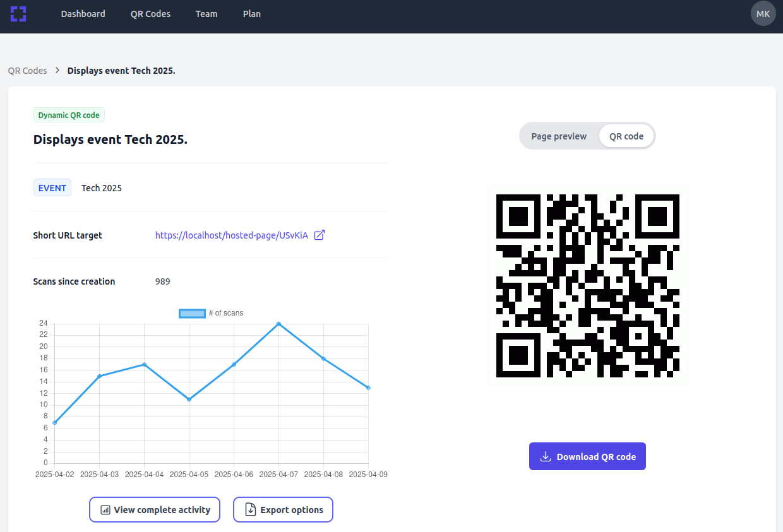The width and height of the screenshot is (783, 532).
Task: Click the chart data point for 2025-04-09
Action: [x=368, y=387]
